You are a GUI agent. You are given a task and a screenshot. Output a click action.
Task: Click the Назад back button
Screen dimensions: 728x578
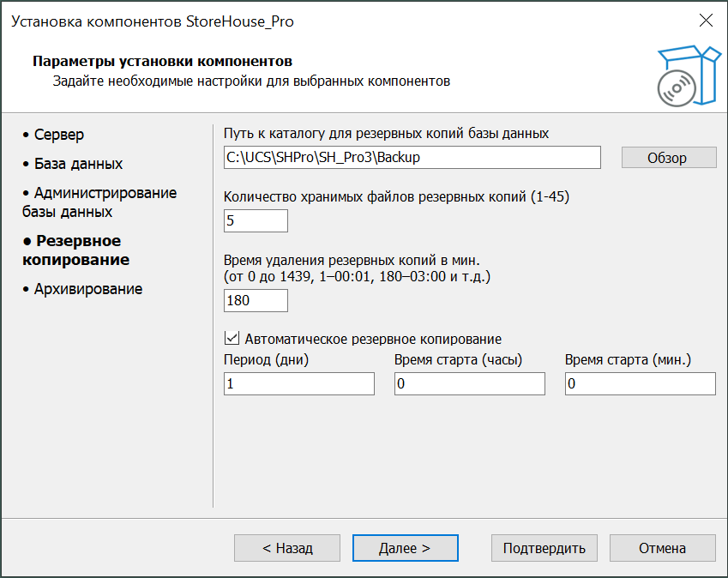pos(287,548)
